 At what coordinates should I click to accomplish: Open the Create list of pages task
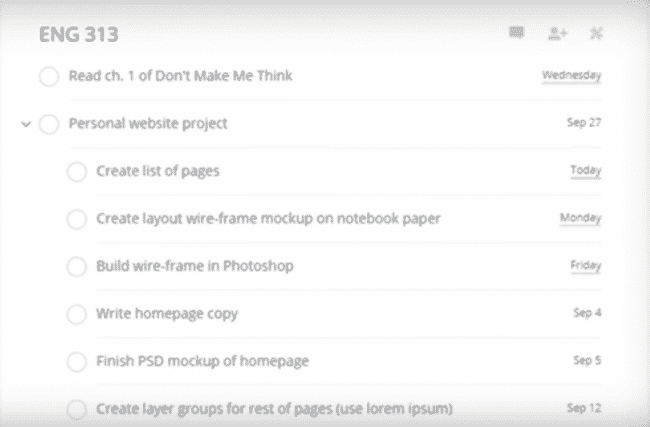158,171
